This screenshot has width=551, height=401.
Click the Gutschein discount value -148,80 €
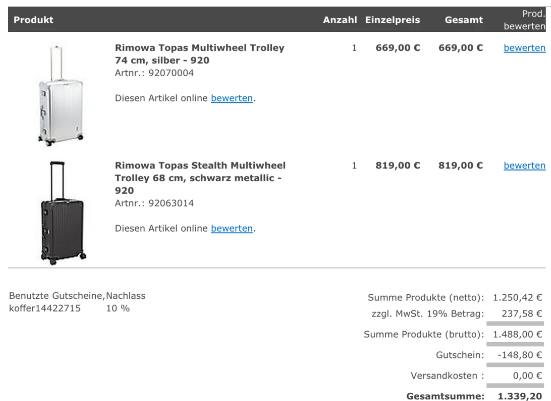[520, 355]
